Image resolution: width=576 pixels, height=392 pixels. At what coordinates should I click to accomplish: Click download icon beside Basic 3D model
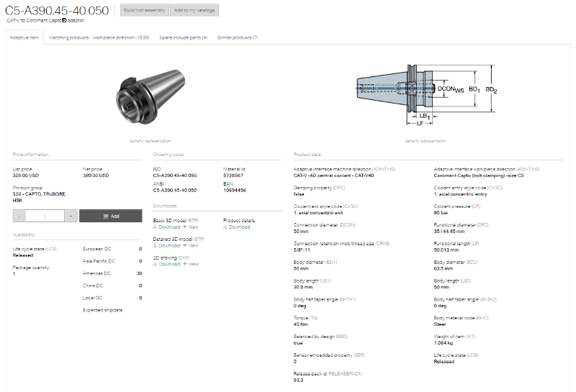pyautogui.click(x=155, y=227)
